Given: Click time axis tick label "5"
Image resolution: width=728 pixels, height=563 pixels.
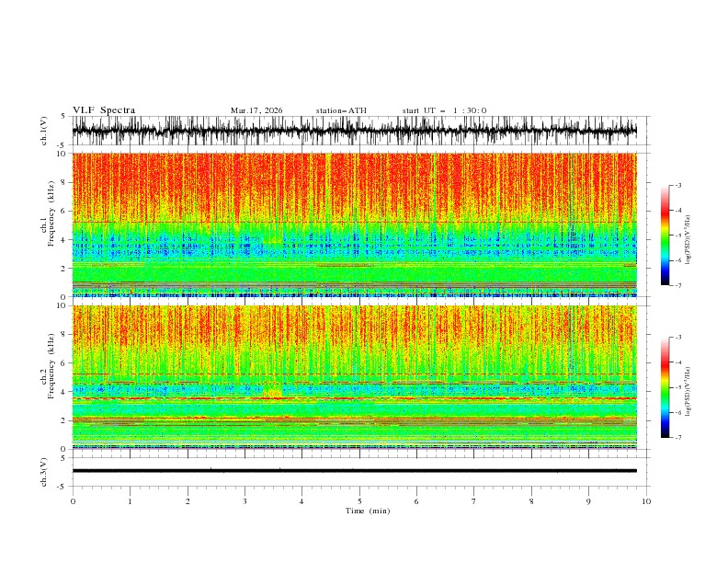Looking at the screenshot, I should tap(359, 501).
